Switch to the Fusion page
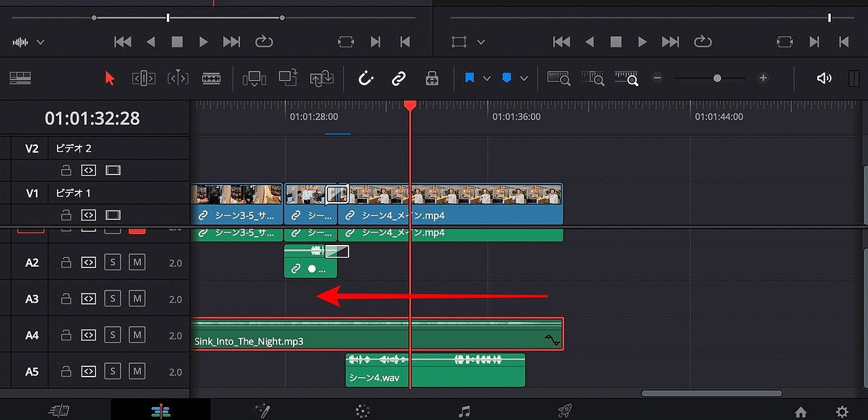868x420 pixels. (x=262, y=411)
